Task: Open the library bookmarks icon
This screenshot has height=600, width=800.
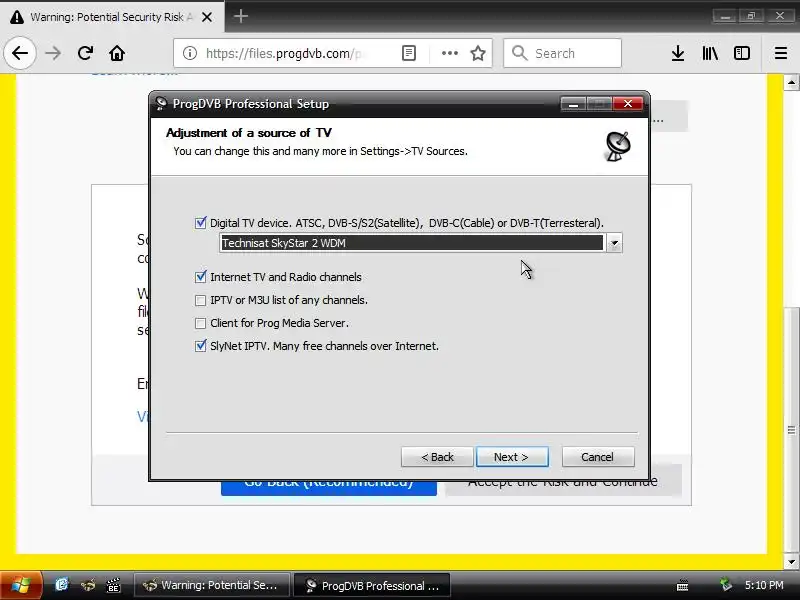Action: tap(710, 53)
